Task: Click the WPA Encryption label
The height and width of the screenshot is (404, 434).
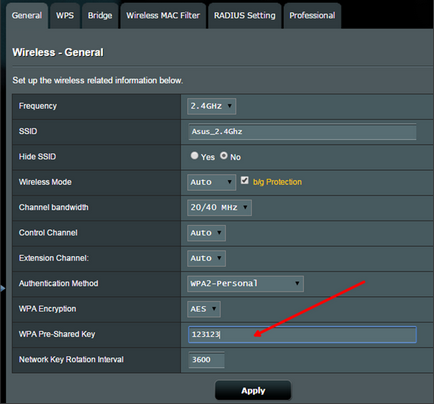Action: [x=47, y=309]
